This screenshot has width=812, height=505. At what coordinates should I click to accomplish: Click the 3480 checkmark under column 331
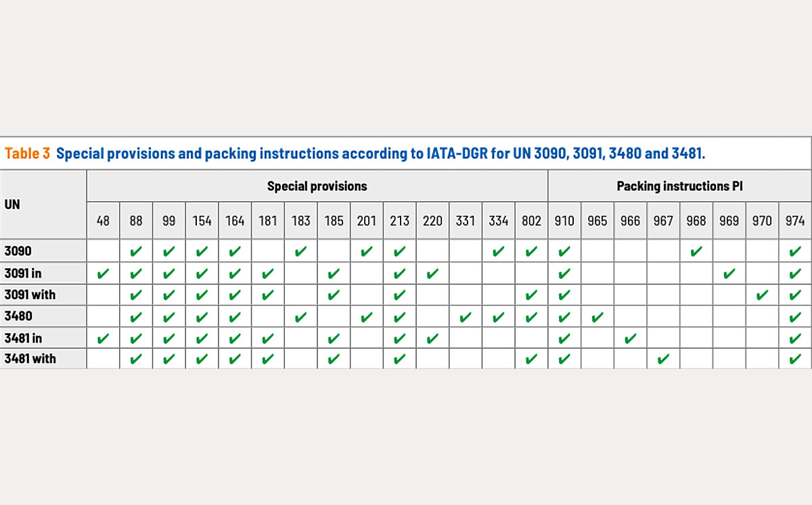click(x=466, y=316)
